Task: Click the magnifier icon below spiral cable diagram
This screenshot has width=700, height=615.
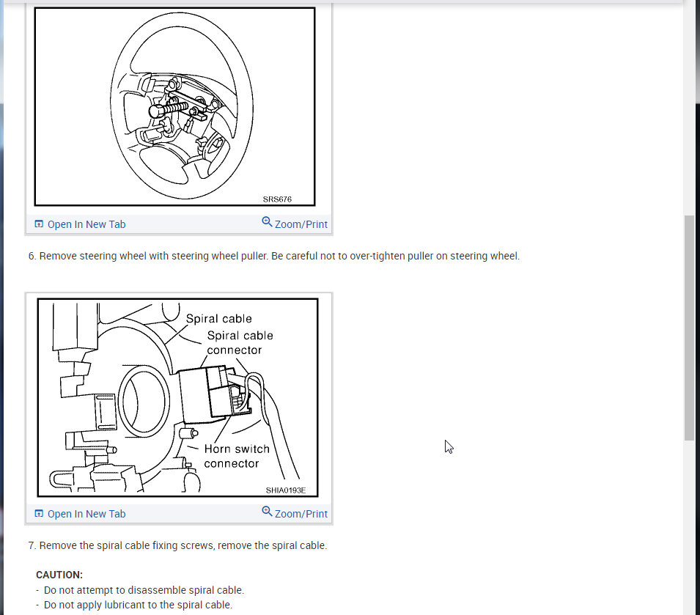Action: click(267, 511)
